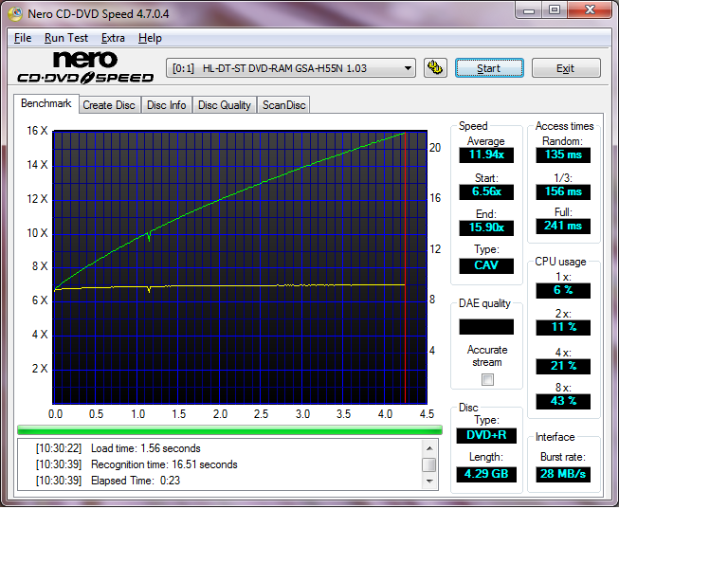Click the speed Type value CAV
Image resolution: width=728 pixels, height=582 pixels.
486,265
